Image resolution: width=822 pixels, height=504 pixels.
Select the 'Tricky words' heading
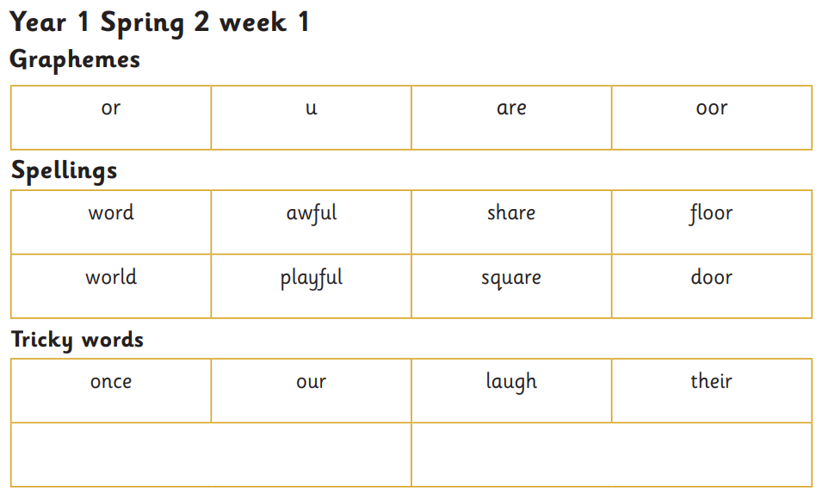77,340
